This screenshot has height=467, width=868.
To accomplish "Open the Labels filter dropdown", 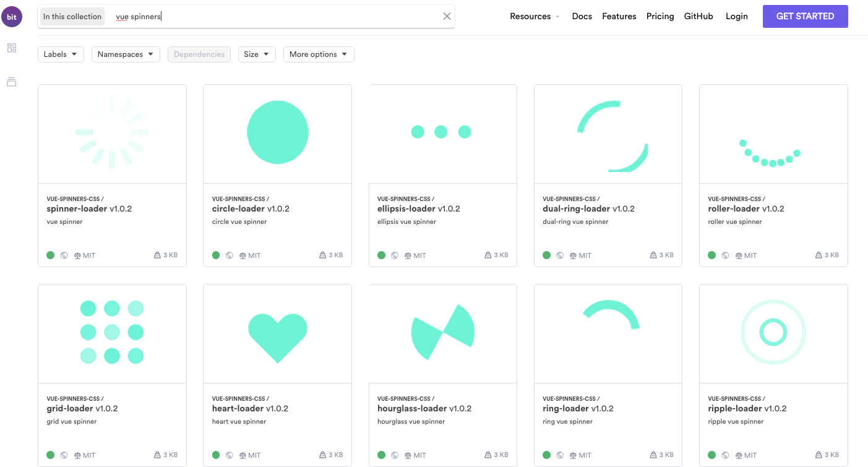I will [x=61, y=54].
